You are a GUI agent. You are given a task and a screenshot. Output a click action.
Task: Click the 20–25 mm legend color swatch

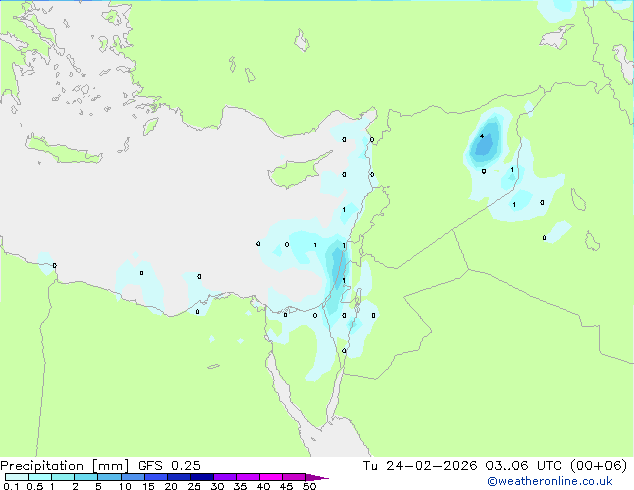179,477
